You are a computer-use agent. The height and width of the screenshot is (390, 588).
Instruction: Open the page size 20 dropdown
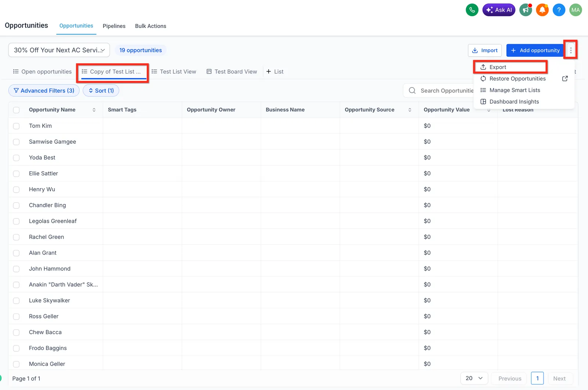point(474,378)
